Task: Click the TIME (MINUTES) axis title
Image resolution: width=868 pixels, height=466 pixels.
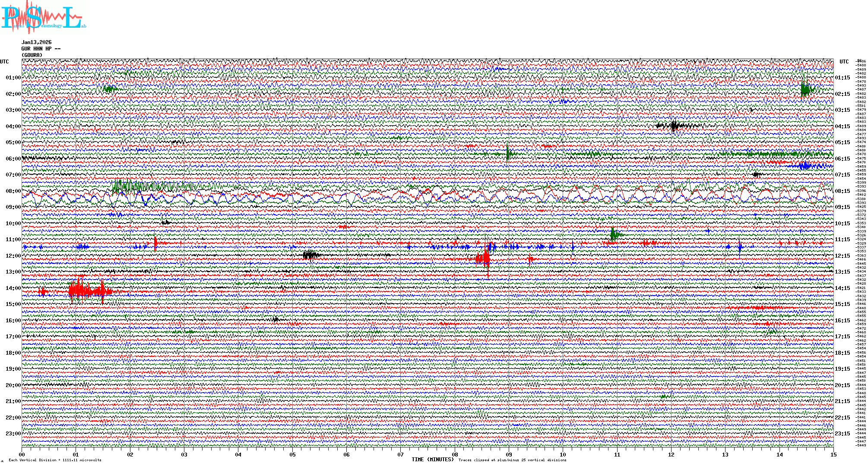Action: [432, 460]
